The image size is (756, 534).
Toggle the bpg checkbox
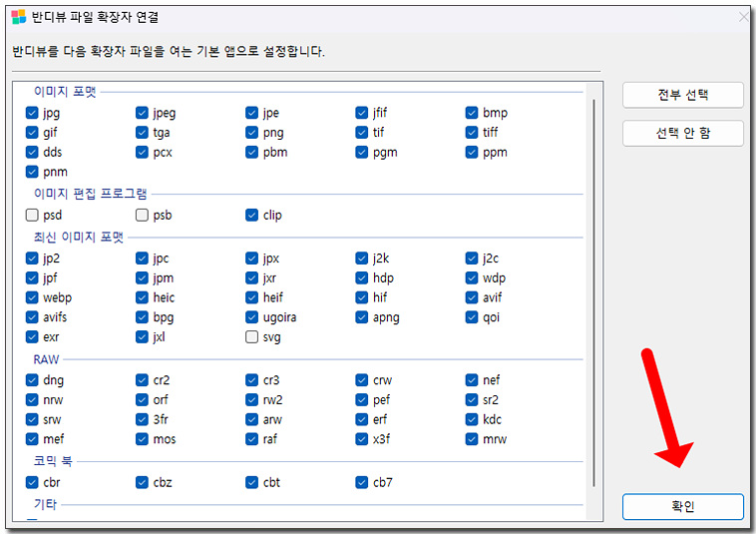(x=142, y=317)
